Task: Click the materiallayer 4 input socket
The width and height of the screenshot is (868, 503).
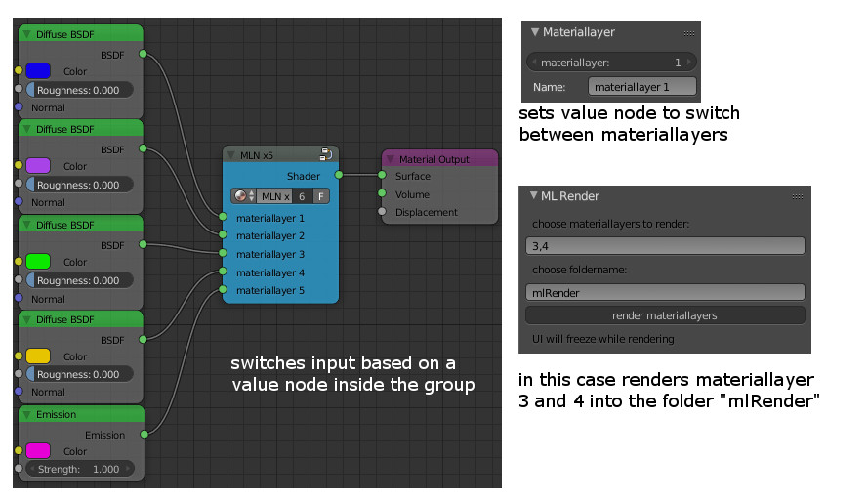Action: [223, 272]
